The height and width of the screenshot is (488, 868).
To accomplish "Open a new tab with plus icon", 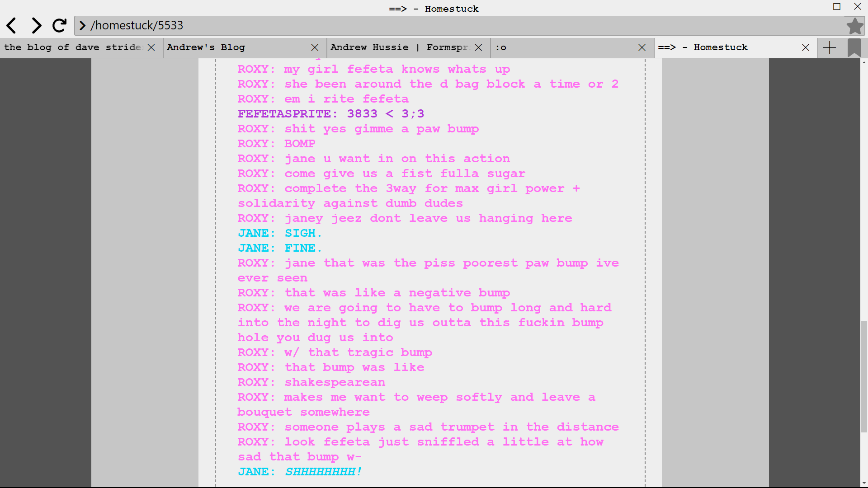I will (x=830, y=47).
